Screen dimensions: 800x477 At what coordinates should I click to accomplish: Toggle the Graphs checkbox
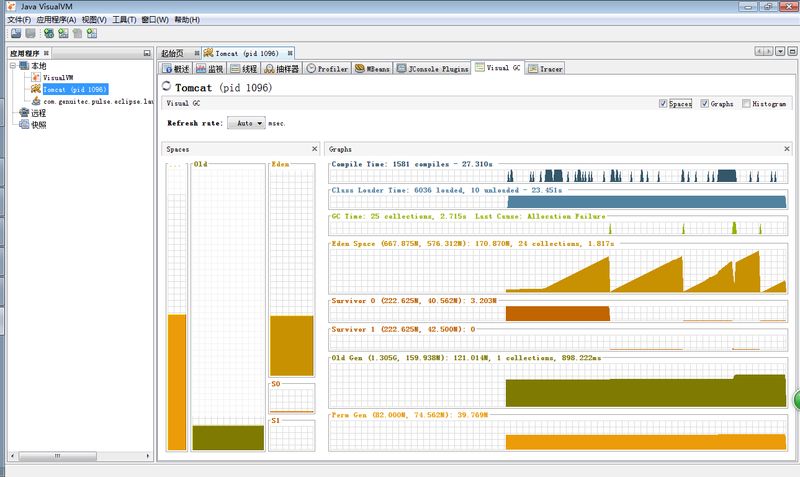705,104
